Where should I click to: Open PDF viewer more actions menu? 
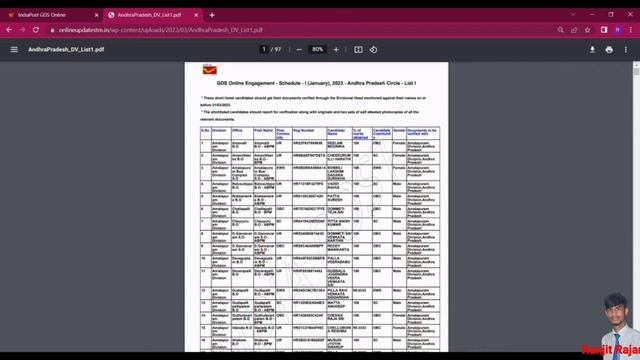click(x=626, y=49)
